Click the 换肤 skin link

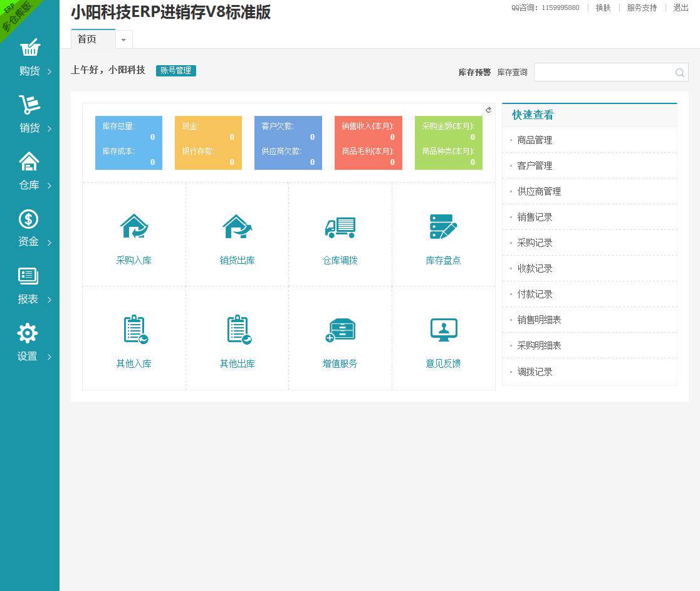pos(603,8)
